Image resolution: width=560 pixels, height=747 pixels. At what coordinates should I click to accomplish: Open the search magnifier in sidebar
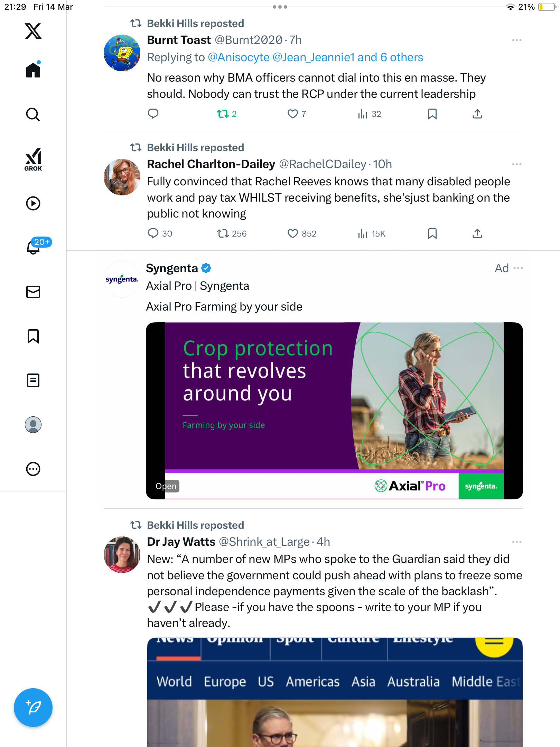pos(33,114)
